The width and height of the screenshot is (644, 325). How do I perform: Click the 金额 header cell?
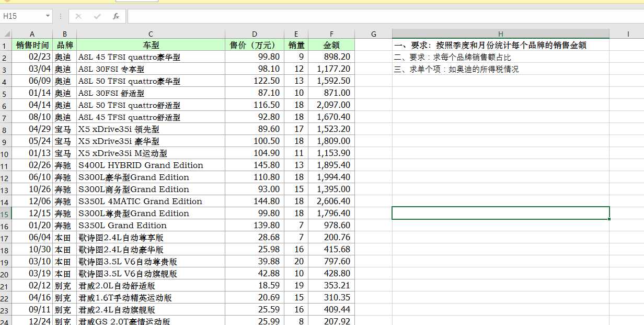(x=331, y=45)
